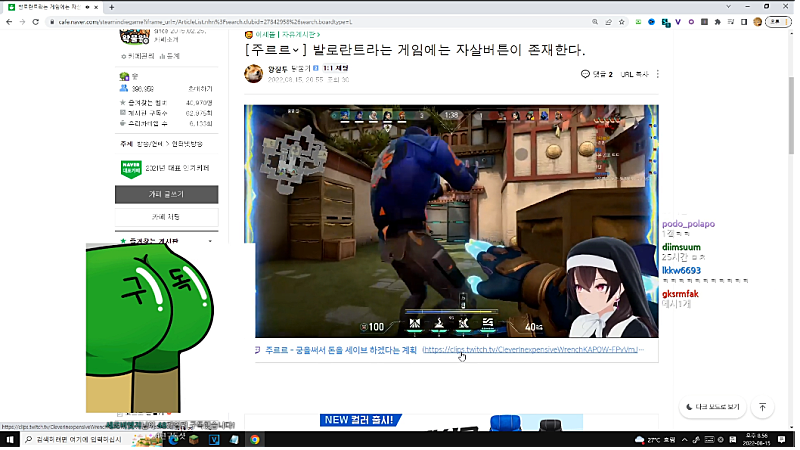Copy the post URL
Image resolution: width=800 pixels, height=450 pixels.
[x=634, y=74]
